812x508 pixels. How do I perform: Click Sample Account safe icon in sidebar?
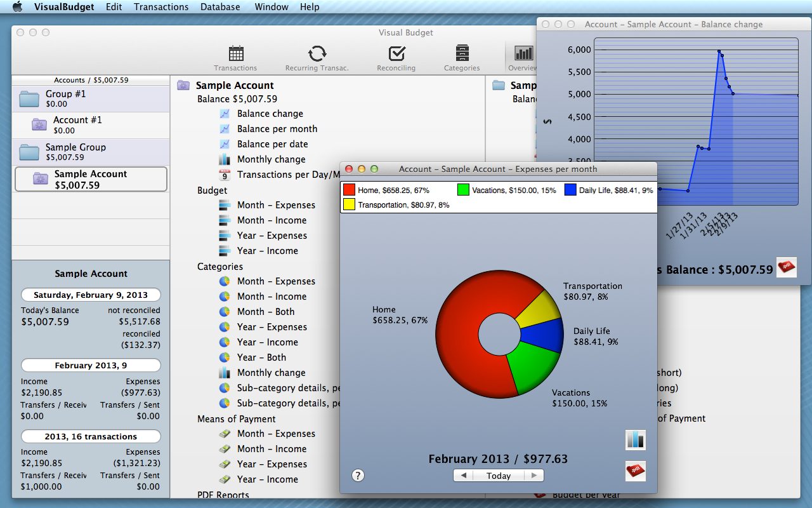pos(41,179)
